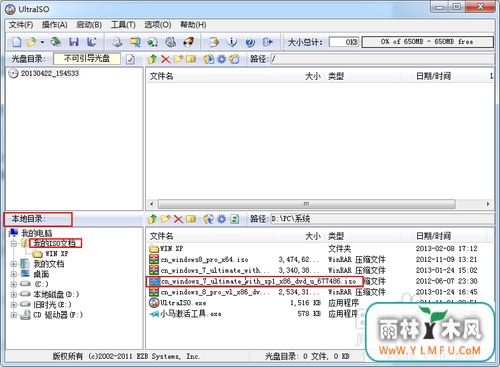
Task: Click the boot properties icon beside 不可引导光盘
Action: pyautogui.click(x=130, y=59)
